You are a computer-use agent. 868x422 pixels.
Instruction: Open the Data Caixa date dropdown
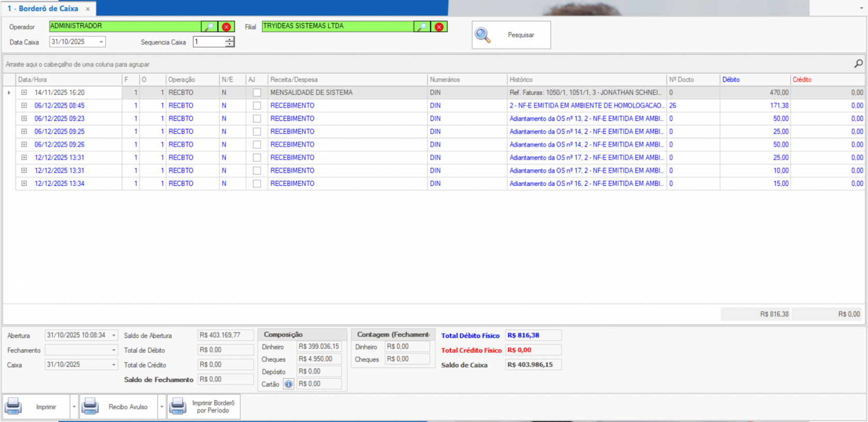[x=101, y=42]
